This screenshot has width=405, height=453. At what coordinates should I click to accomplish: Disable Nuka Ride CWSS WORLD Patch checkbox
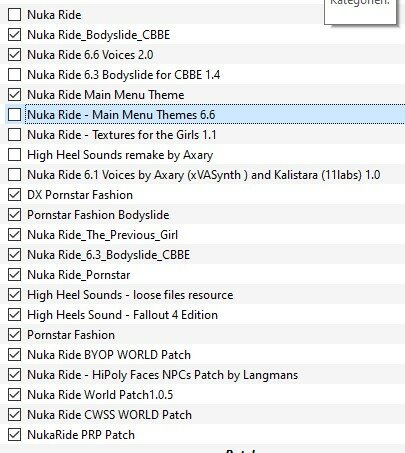pos(14,415)
